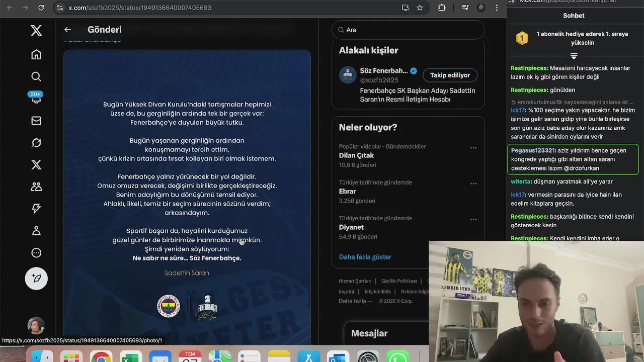The image size is (644, 362).
Task: Open the account avatar at sidebar bottom
Action: click(36, 326)
